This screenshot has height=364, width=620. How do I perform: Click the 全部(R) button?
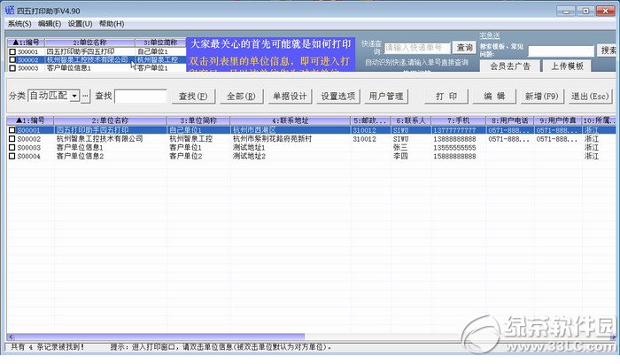[x=241, y=96]
